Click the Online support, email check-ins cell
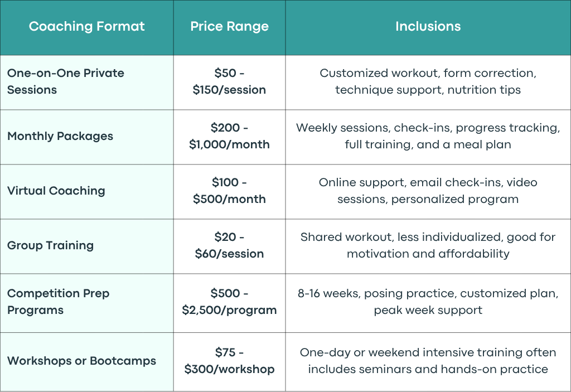571x392 pixels. tap(428, 191)
